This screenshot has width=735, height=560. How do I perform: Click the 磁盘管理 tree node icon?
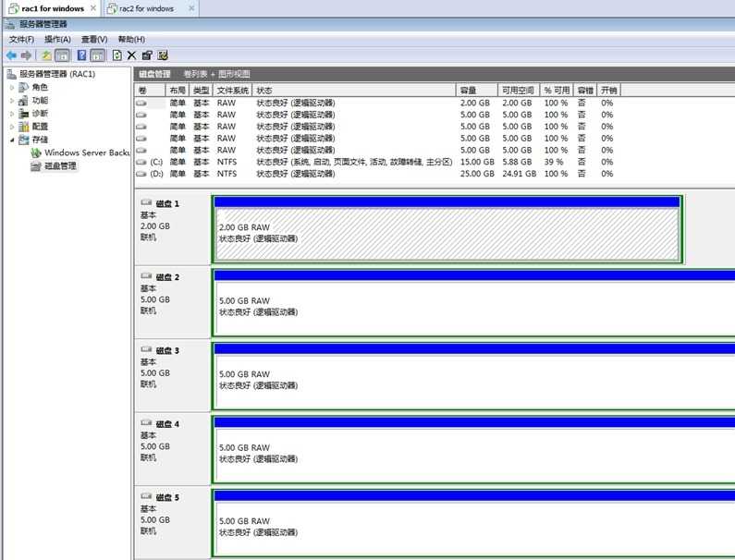click(36, 166)
